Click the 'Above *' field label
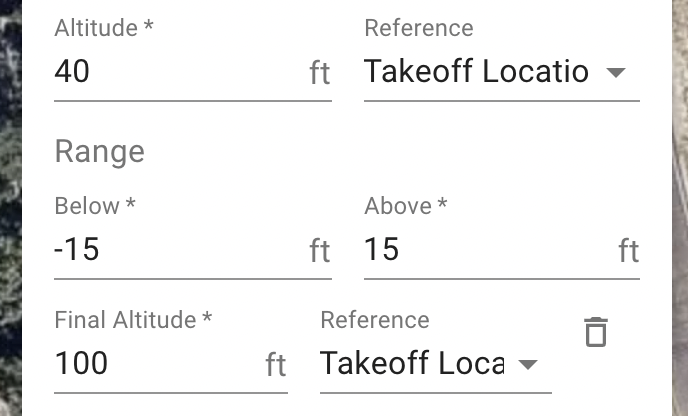This screenshot has width=688, height=416. tap(406, 206)
